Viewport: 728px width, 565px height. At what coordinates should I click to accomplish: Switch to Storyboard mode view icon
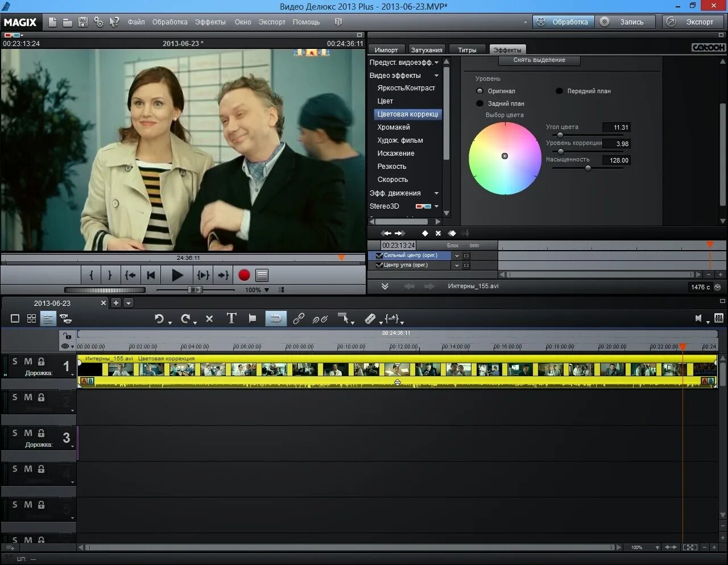pos(15,319)
